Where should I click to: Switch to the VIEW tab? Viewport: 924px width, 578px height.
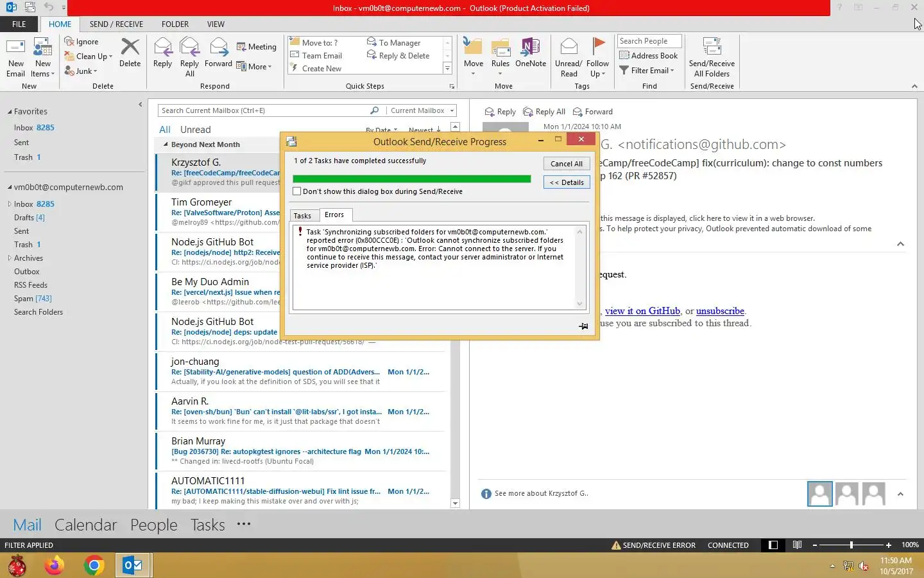coord(216,24)
